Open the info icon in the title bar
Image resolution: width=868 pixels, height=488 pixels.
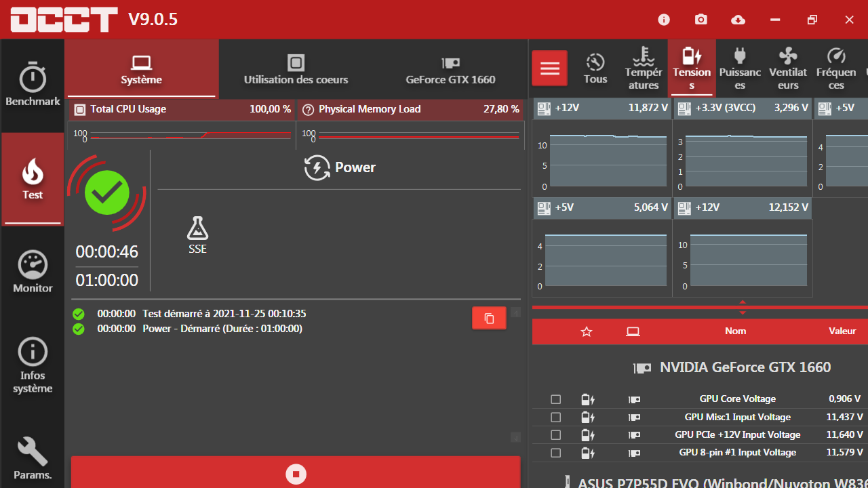tap(664, 20)
